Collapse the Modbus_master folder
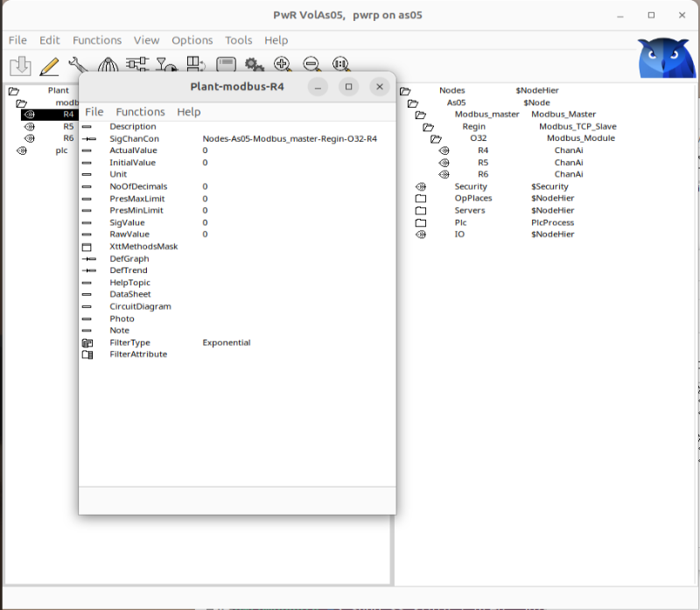Screen dimensions: 700x610 pyautogui.click(x=421, y=115)
